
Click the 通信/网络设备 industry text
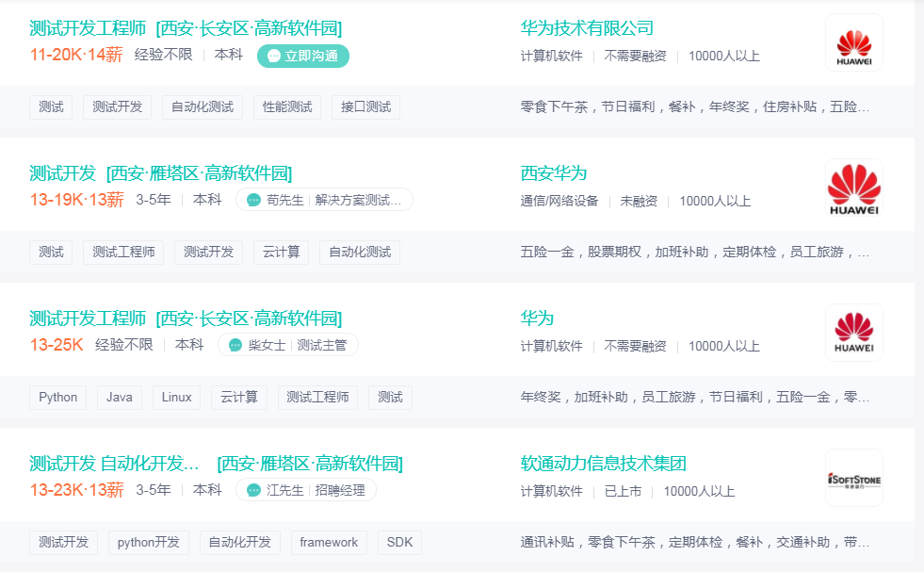559,201
